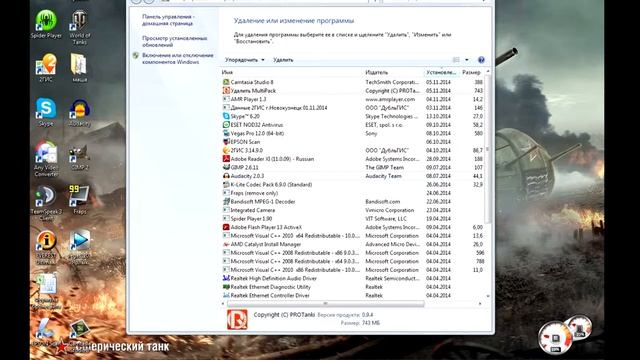Select Microsoft Visual C++ 2010 x64 Redistributable
The height and width of the screenshot is (360, 640).
pyautogui.click(x=353, y=236)
